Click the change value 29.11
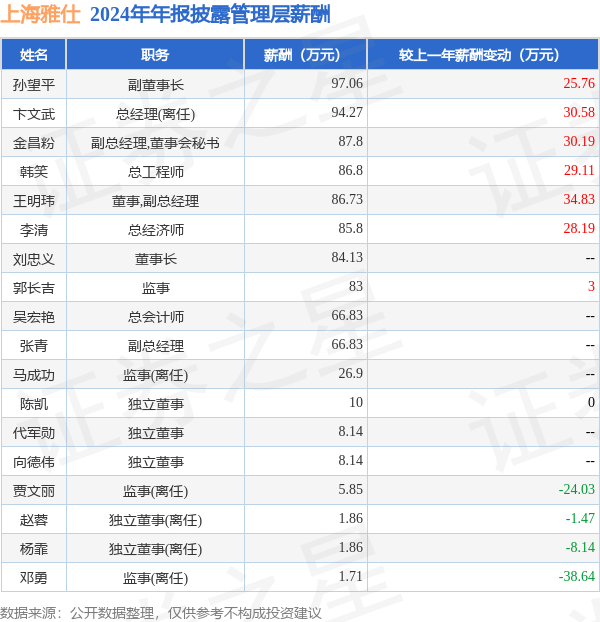Screen dimensions: 600x622 tap(579, 170)
